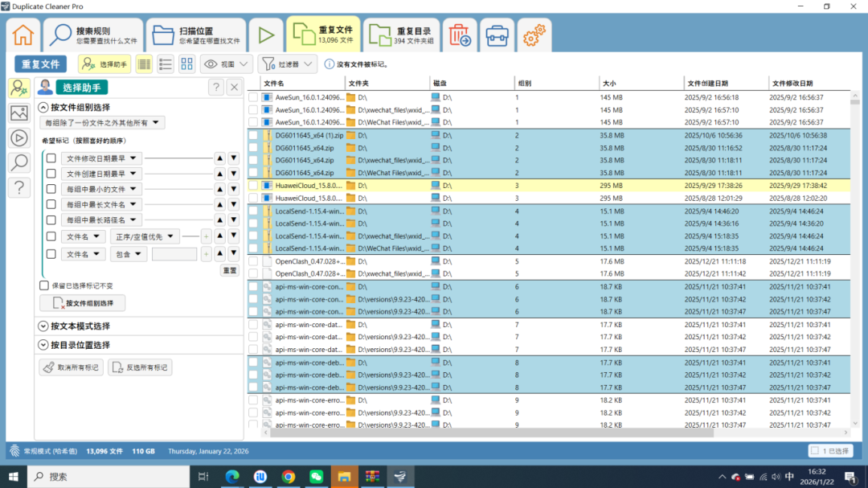Open the toolbox briefcase icon
The width and height of the screenshot is (868, 488).
click(497, 35)
